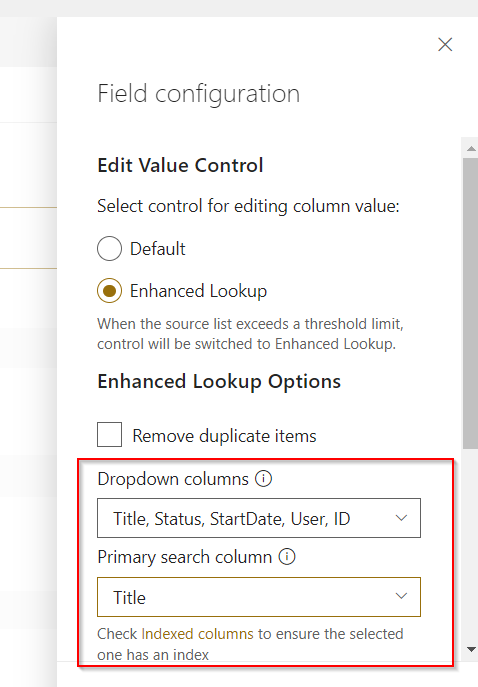Check the Remove duplicate items checkbox
Screen dimensions: 478x687
(x=110, y=434)
